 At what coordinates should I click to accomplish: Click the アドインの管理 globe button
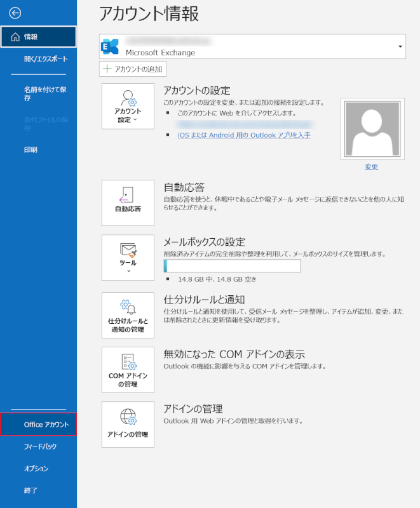pos(128,424)
